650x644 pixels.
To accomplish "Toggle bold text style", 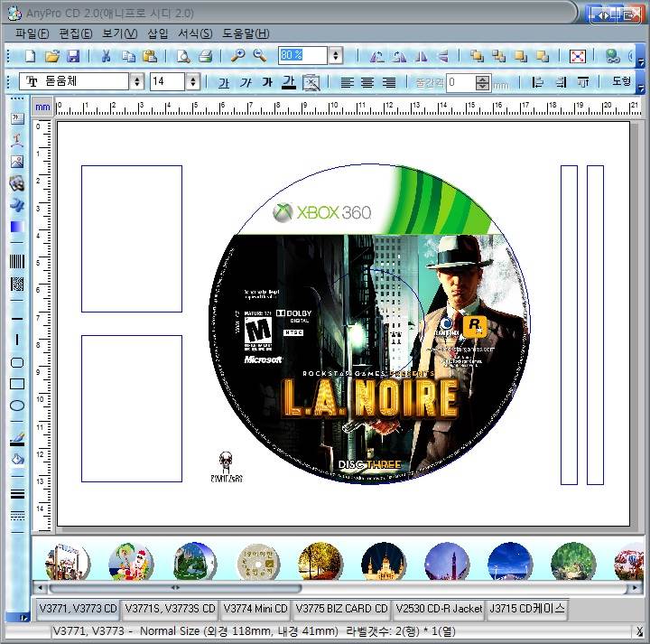I will 267,82.
